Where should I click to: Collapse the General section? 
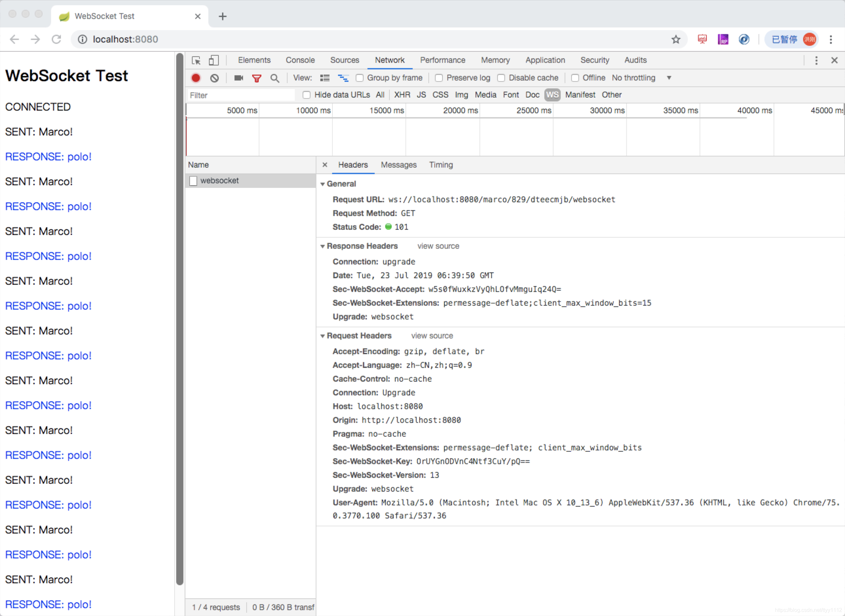click(323, 184)
